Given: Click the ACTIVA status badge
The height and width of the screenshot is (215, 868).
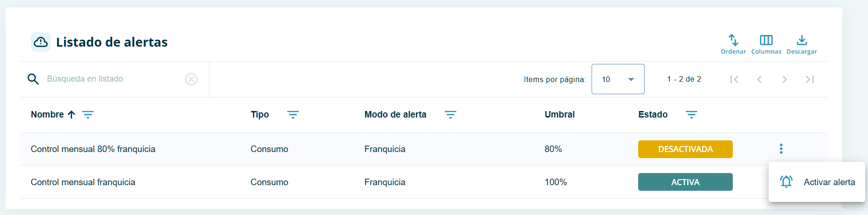Looking at the screenshot, I should [x=685, y=182].
